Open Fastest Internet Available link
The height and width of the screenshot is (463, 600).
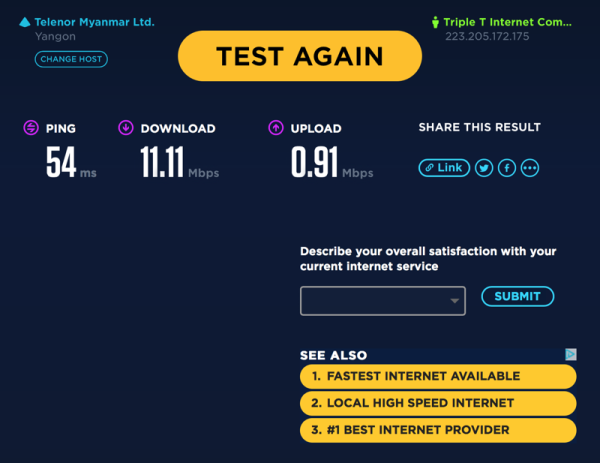[438, 376]
